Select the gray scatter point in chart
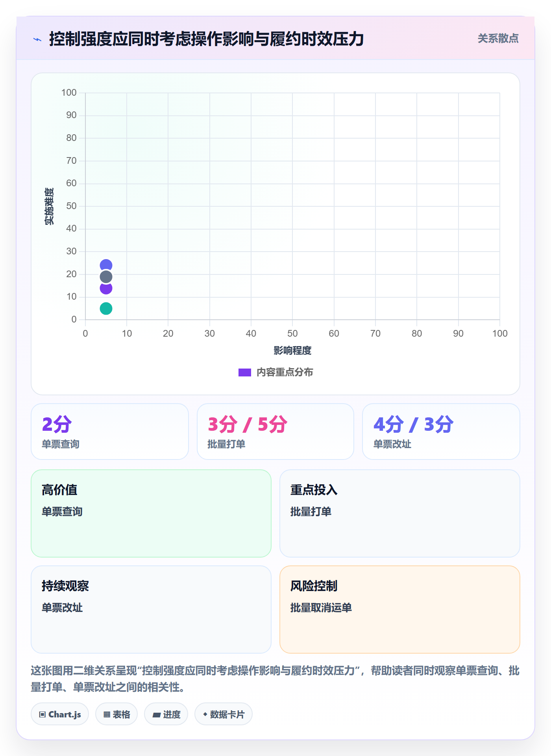Viewport: 551px width, 756px height. coord(106,277)
